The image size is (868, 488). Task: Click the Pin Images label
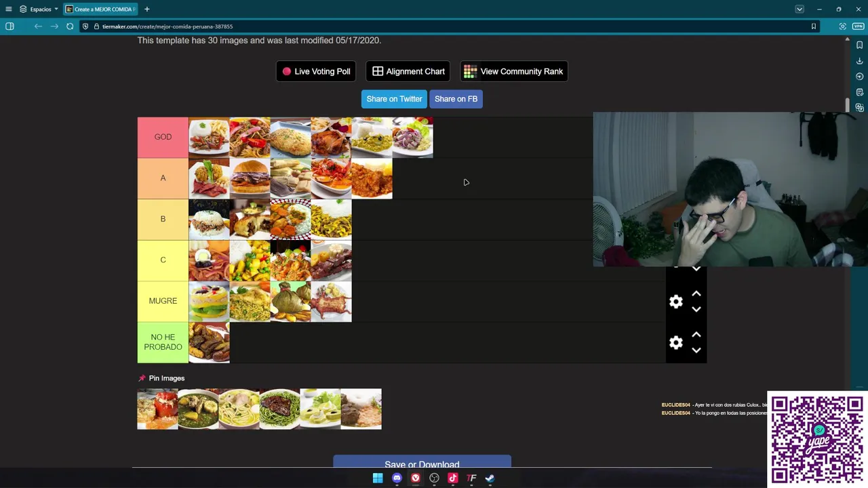click(167, 378)
